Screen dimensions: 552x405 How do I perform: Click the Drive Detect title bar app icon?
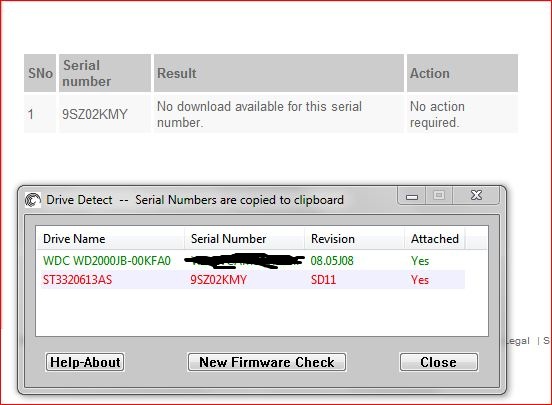click(x=33, y=200)
